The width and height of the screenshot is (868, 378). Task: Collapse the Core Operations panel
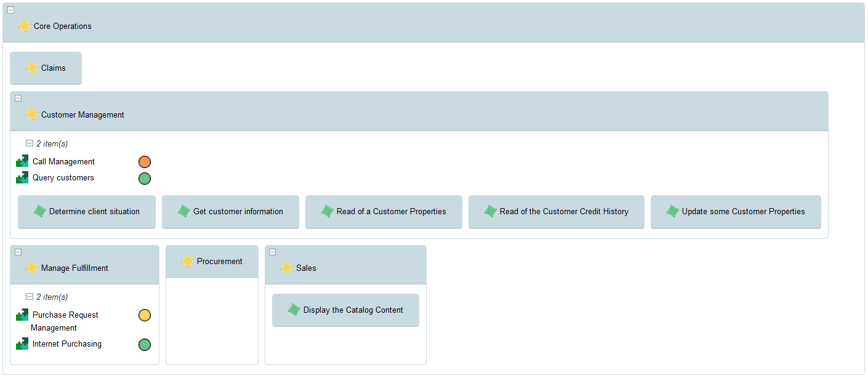pos(10,10)
